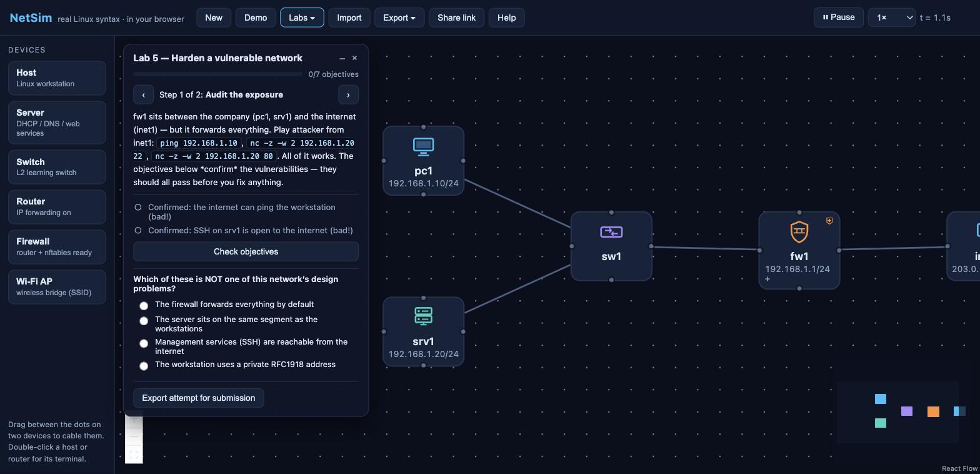Open the Labs dropdown menu
The height and width of the screenshot is (474, 980).
pyautogui.click(x=302, y=18)
